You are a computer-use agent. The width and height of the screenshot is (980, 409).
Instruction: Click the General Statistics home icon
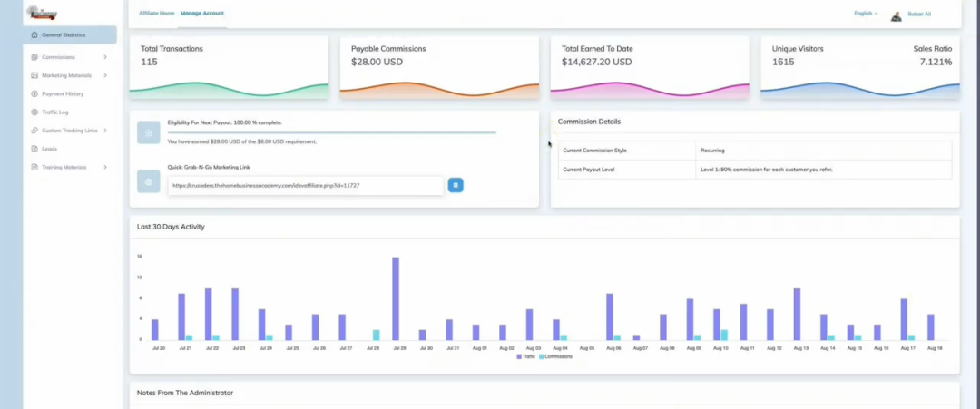pyautogui.click(x=34, y=35)
